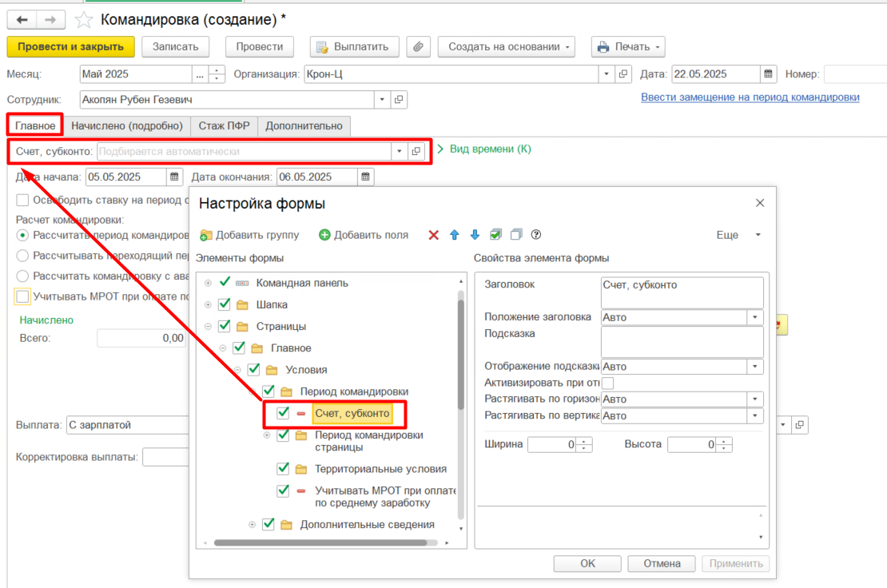Enable Активизировать при открытии checkbox
This screenshot has height=588, width=887.
(x=607, y=383)
